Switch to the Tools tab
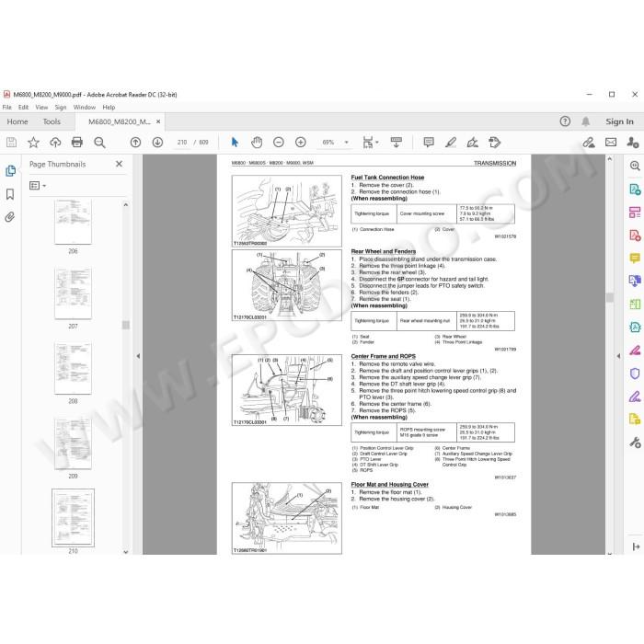 (52, 121)
